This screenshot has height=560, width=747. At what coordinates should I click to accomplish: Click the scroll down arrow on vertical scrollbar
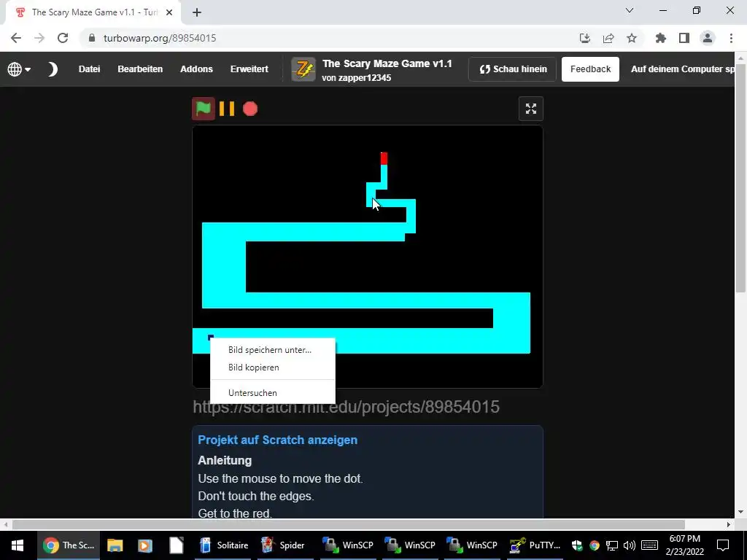click(741, 512)
